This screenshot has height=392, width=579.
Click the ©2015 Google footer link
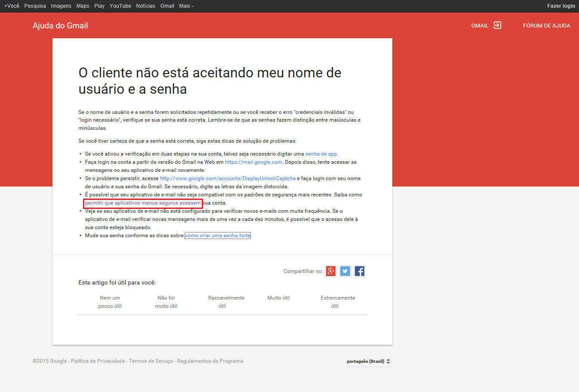tap(50, 361)
